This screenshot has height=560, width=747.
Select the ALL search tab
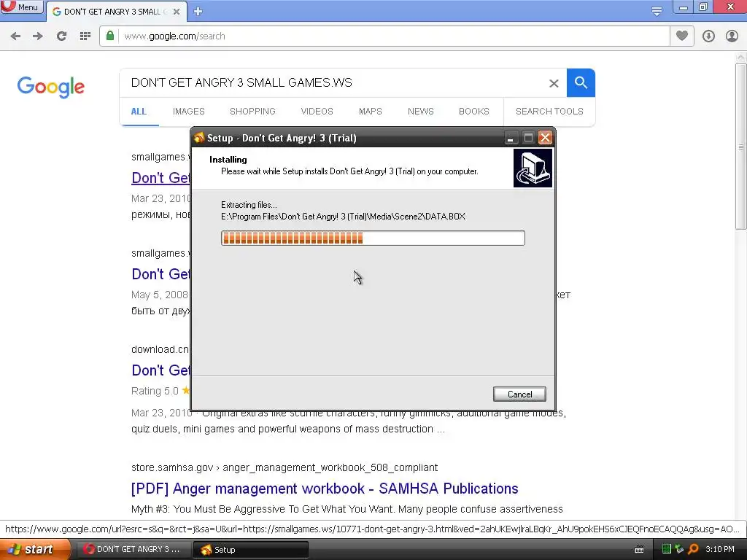point(139,112)
